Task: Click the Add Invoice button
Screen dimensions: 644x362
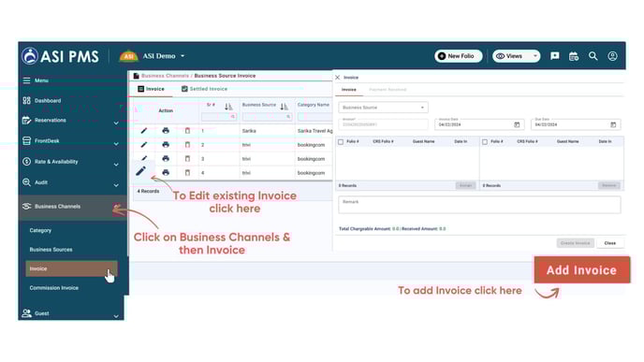Action: pyautogui.click(x=581, y=269)
